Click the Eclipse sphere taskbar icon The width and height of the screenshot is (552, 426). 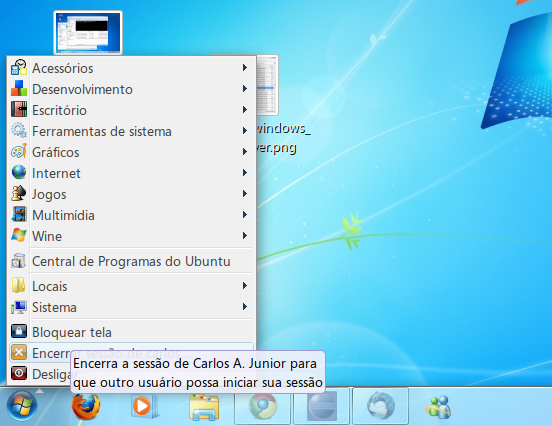322,406
